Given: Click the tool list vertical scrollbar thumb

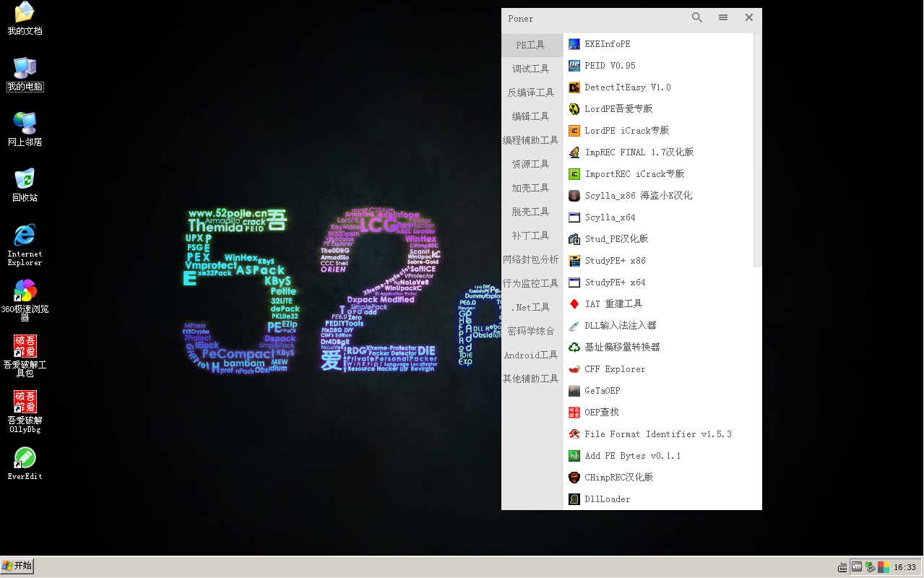Looking at the screenshot, I should coord(757,150).
